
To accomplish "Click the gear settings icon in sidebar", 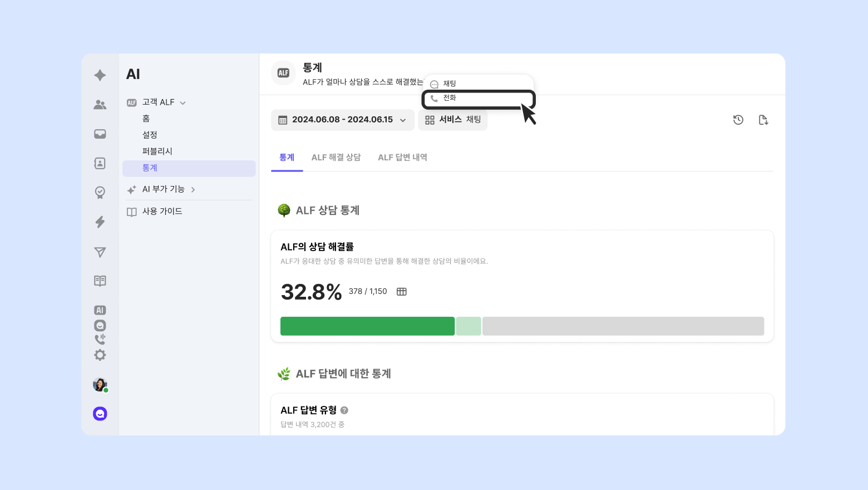I will [100, 355].
